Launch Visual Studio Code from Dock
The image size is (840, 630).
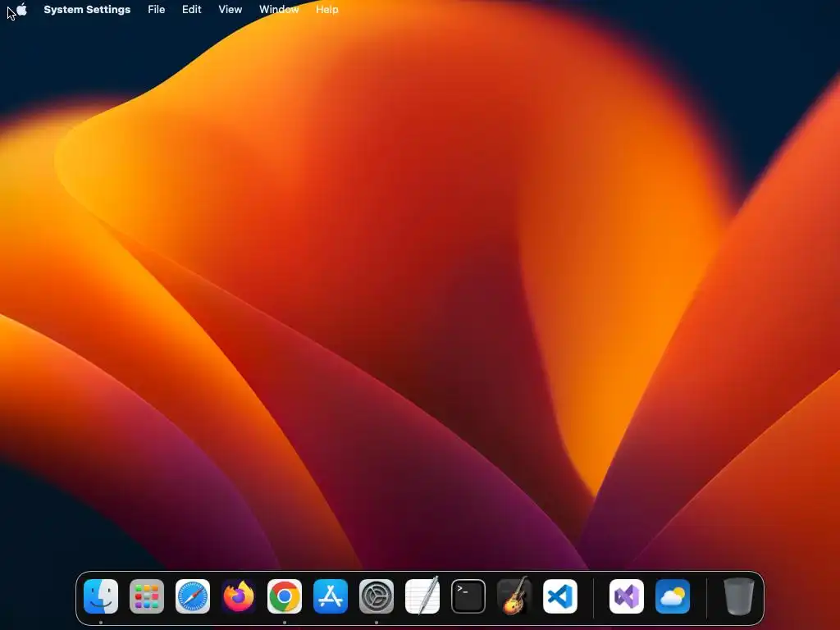[x=560, y=596]
